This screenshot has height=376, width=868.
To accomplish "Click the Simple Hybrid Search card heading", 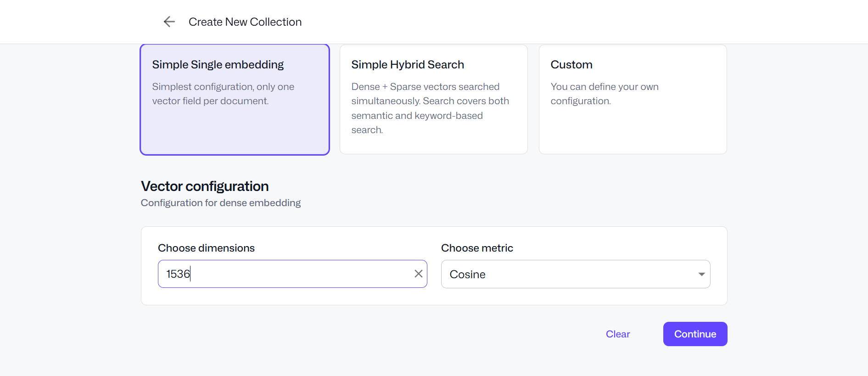I will 408,65.
